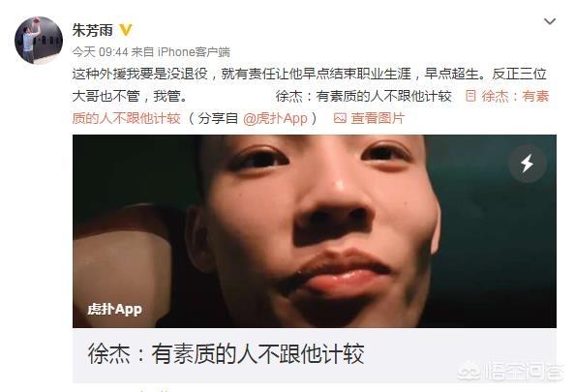Click the orange link text 质的人不跟他计较
Viewport: 575px width, 392px height.
[x=126, y=118]
